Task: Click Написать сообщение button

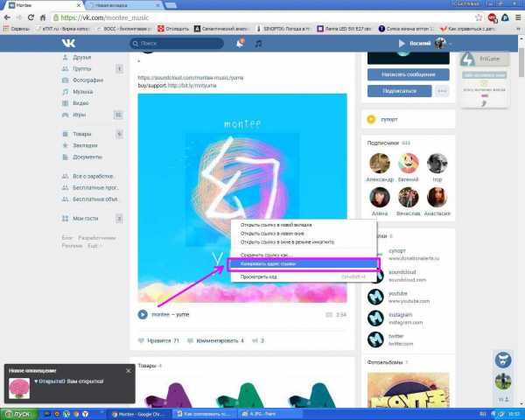Action: (x=408, y=74)
